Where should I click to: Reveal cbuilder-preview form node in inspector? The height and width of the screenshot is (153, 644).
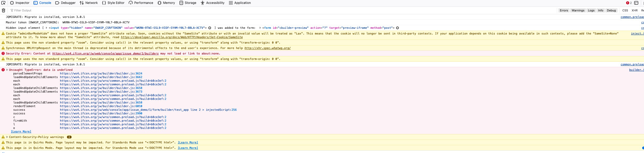[397, 28]
